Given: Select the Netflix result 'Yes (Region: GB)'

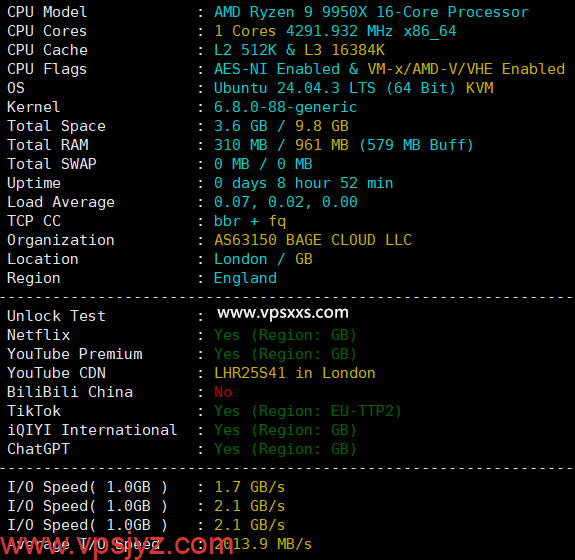Looking at the screenshot, I should coord(285,335).
